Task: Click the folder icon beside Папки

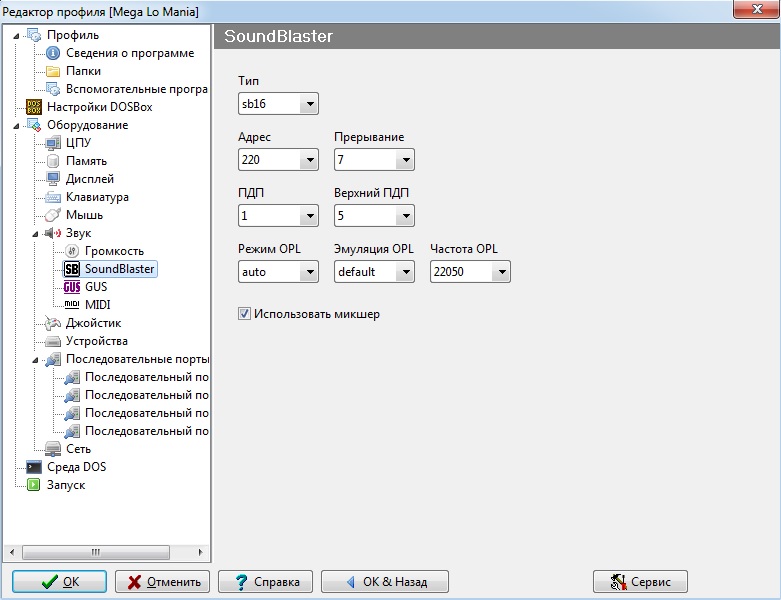Action: (53, 71)
